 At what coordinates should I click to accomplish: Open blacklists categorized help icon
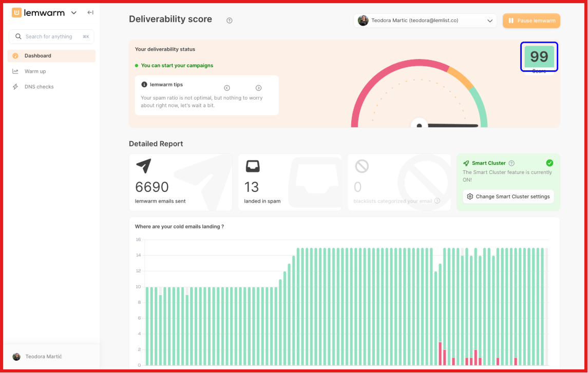437,201
